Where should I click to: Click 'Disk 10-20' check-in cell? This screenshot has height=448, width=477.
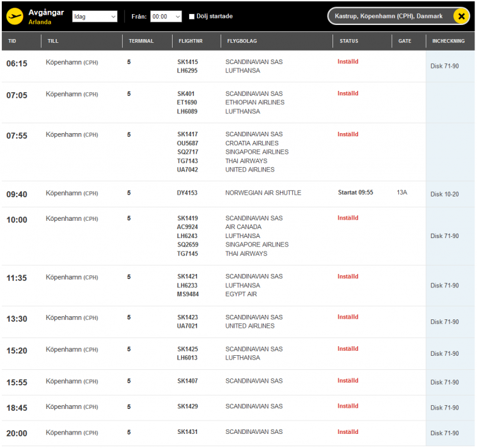point(444,194)
